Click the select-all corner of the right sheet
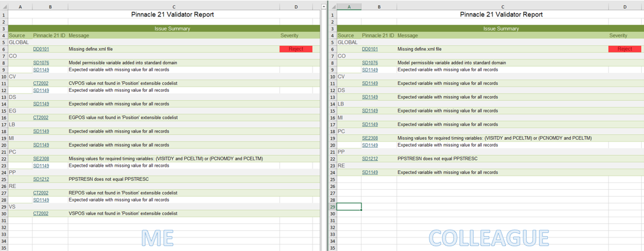 (x=333, y=6)
